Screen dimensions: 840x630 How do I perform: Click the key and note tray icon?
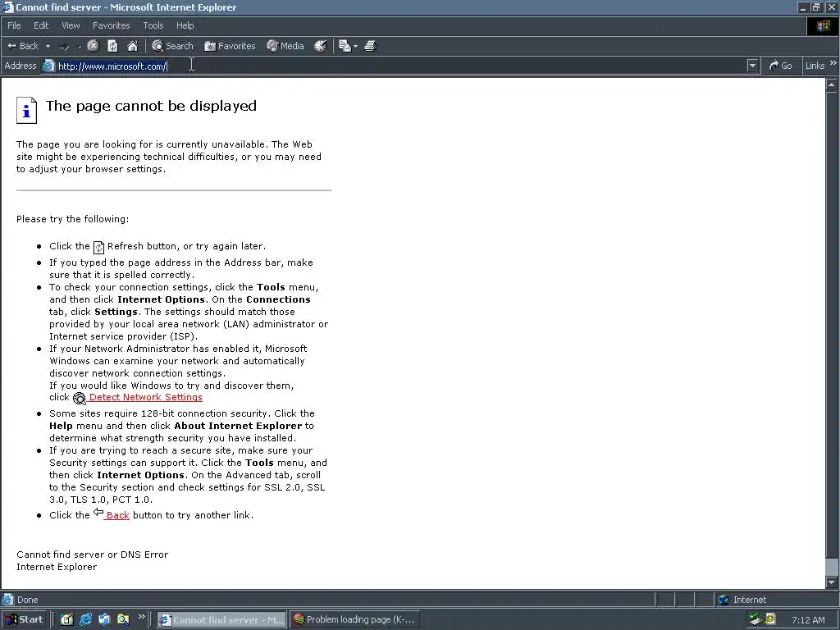(770, 619)
